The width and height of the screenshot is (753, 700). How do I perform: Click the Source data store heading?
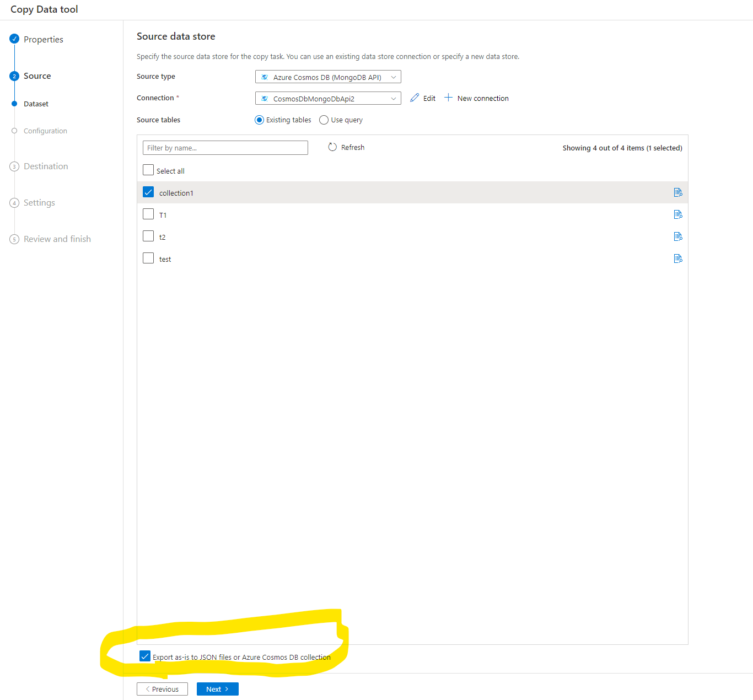pos(176,36)
